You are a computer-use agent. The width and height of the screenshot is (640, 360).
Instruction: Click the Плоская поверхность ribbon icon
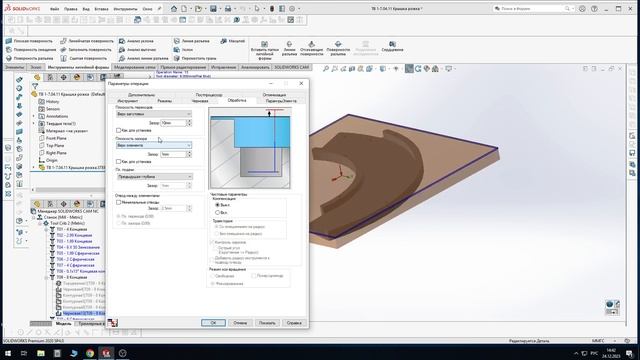click(x=9, y=41)
